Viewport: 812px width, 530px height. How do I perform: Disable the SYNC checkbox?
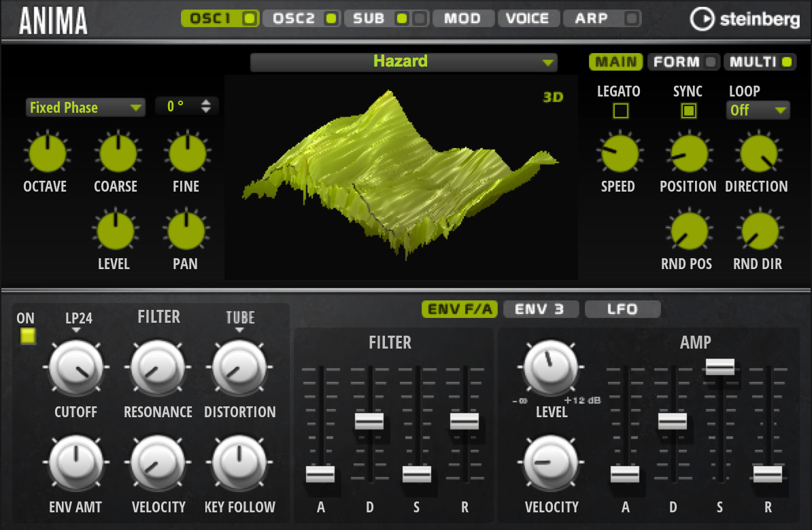point(688,111)
